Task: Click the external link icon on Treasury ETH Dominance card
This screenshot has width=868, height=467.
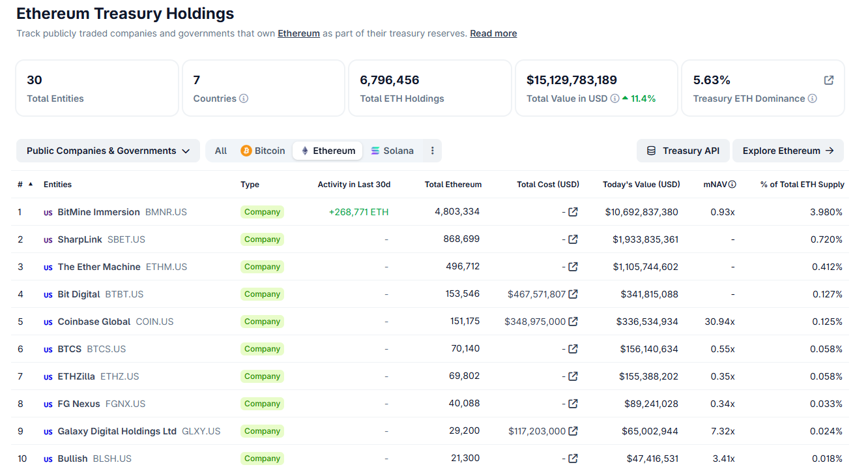Action: pyautogui.click(x=828, y=80)
